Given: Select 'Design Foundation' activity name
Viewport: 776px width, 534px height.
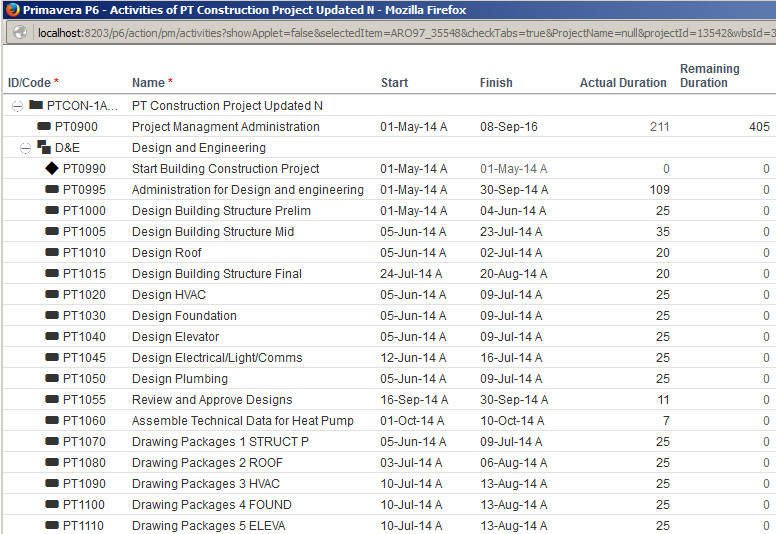Looking at the screenshot, I should pyautogui.click(x=184, y=316).
